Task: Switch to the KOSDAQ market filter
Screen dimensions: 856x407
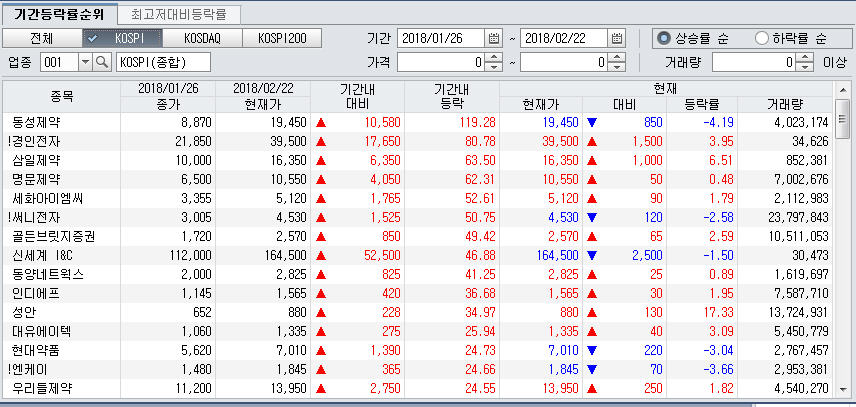Action: 203,38
